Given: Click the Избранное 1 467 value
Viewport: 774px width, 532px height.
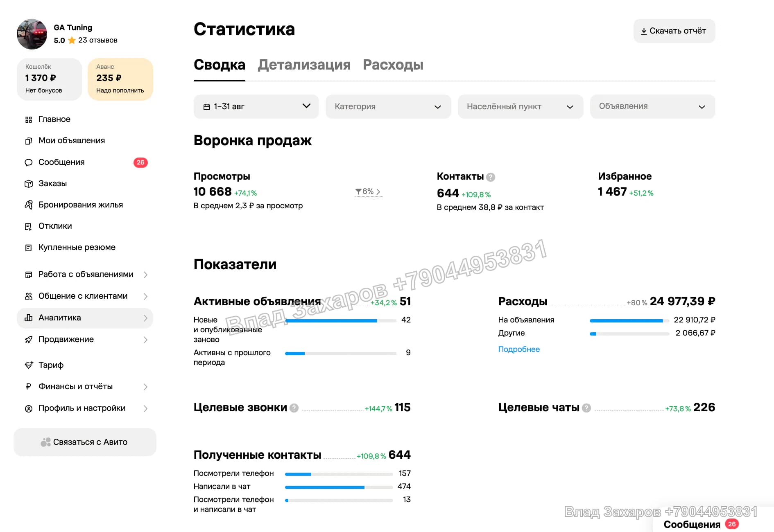Looking at the screenshot, I should [612, 192].
